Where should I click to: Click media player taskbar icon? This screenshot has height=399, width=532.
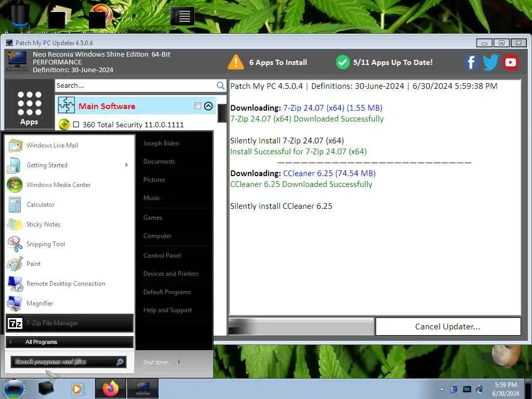[77, 389]
